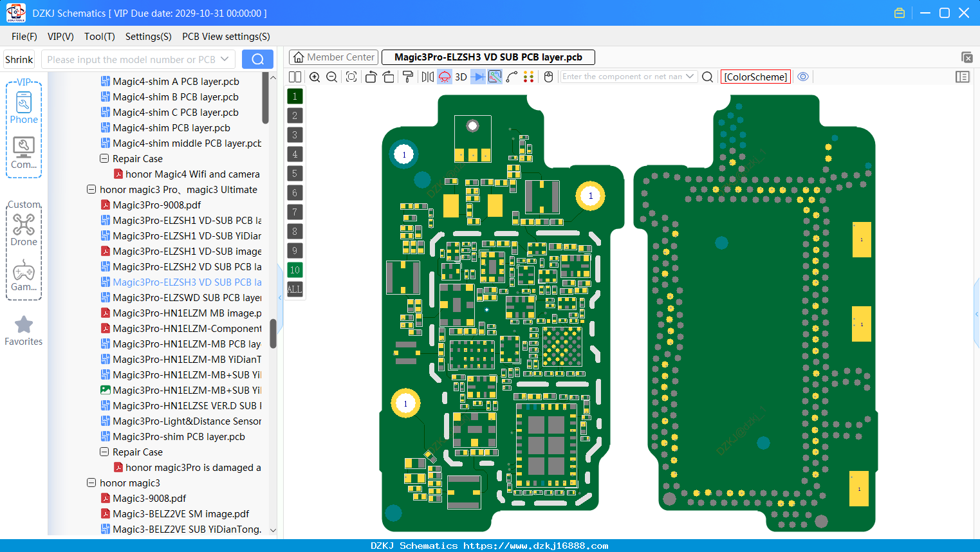Open the Phone category in VIP sidebar

24,107
